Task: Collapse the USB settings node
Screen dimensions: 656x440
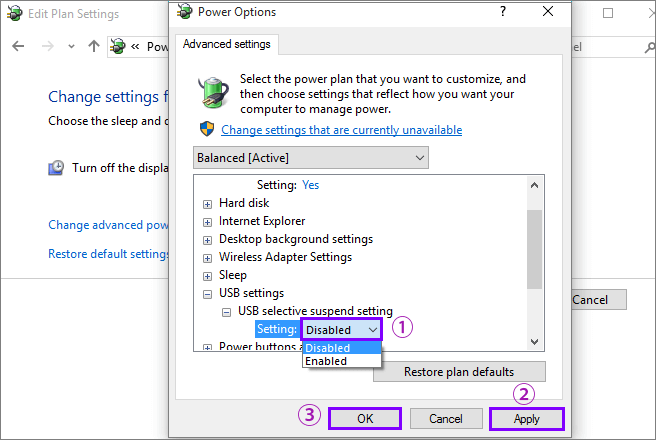Action: pos(207,293)
